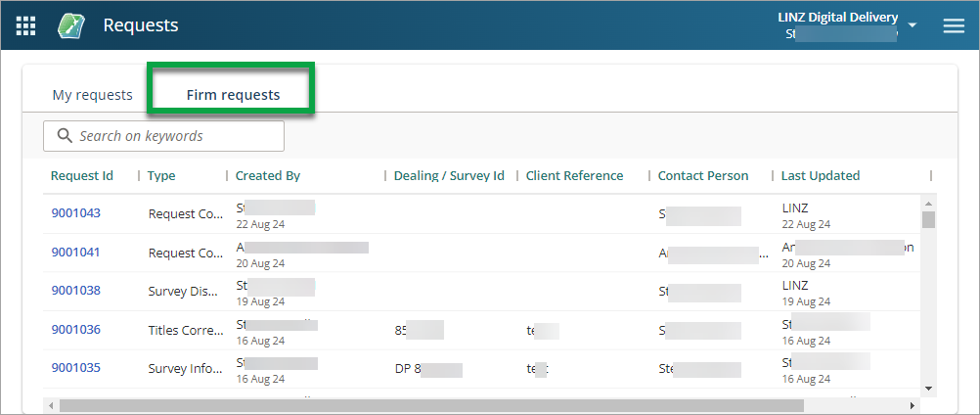Select the Firm requests tab

(233, 95)
